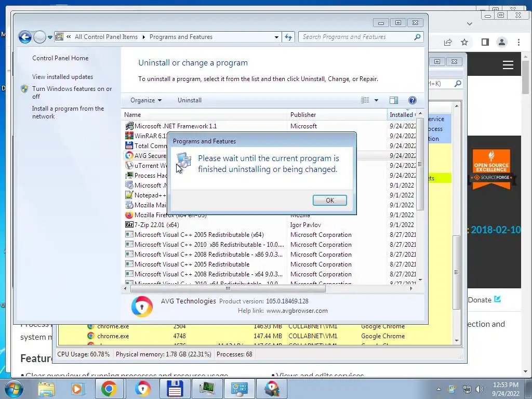Select Microsoft Visual C++ 2008 Redistributable x64
The image size is (532, 399).
(x=208, y=274)
